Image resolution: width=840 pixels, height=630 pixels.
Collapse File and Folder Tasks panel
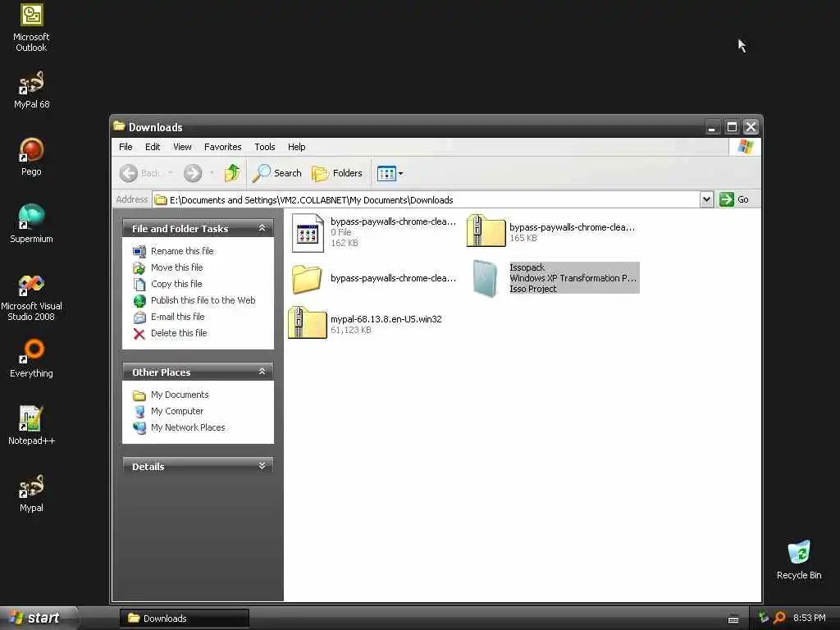click(262, 228)
